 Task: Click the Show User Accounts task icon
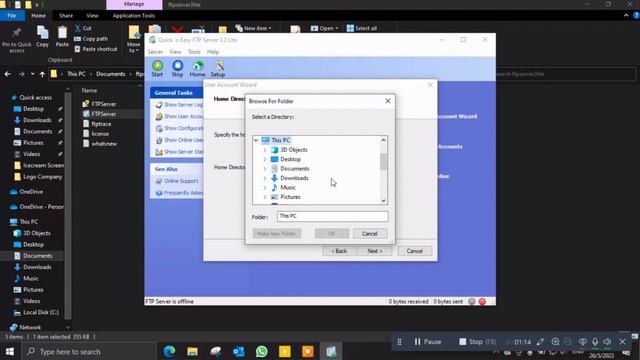159,116
